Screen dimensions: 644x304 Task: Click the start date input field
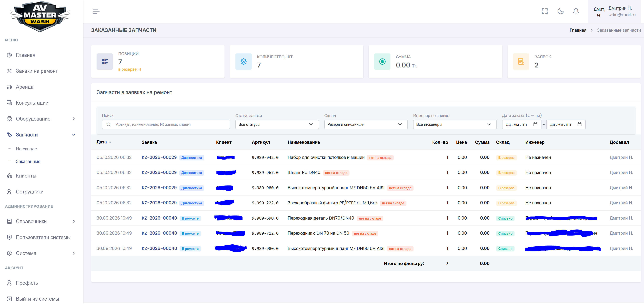(521, 125)
